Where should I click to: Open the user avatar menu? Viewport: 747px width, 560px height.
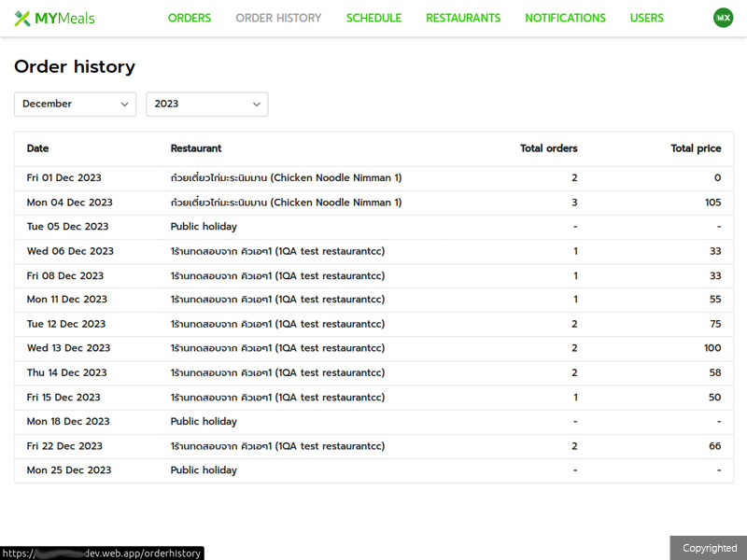723,18
